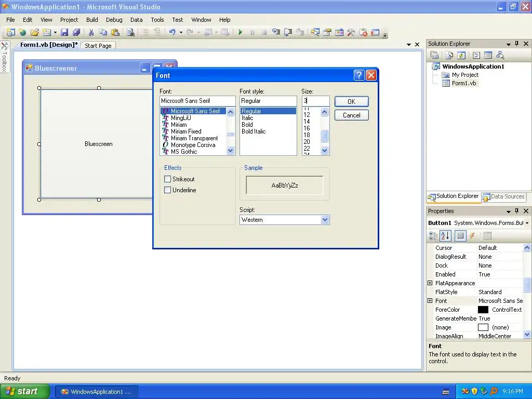This screenshot has width=532, height=399.
Task: Click the Step Over debug icon
Action: pos(288,32)
